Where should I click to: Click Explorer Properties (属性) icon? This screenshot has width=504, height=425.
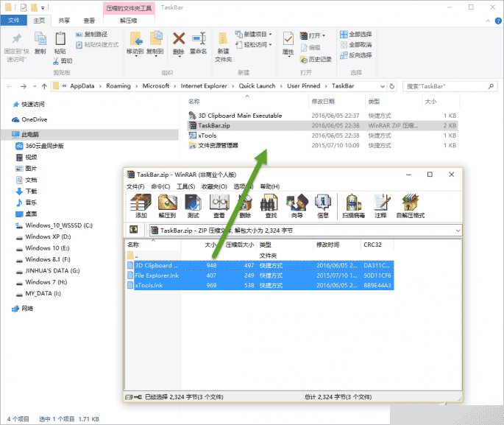pos(288,39)
